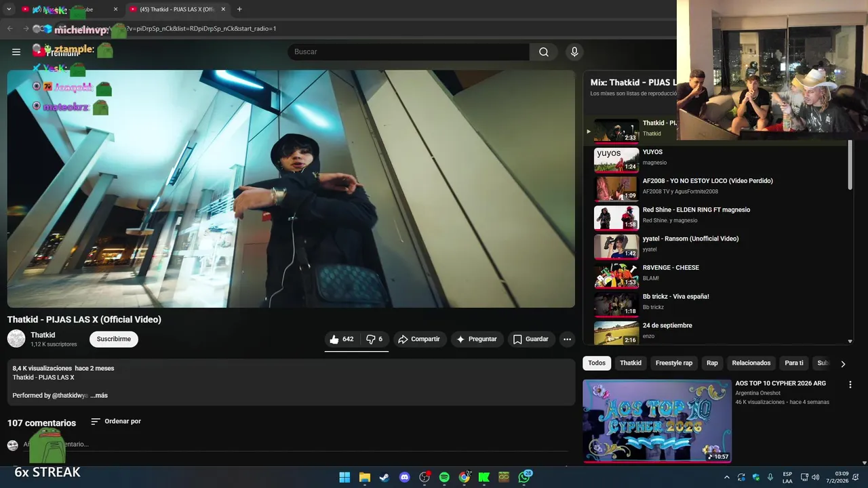Open ESP LAA language switcher

pos(787,477)
